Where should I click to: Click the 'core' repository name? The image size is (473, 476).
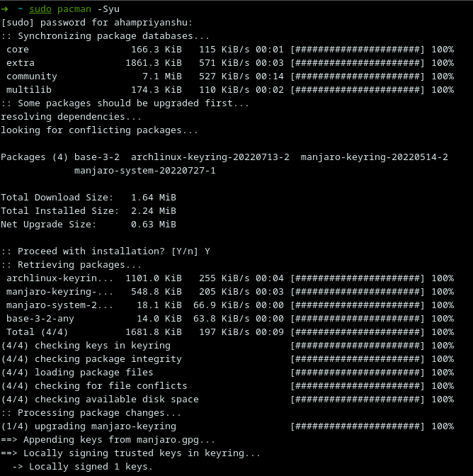[18, 50]
